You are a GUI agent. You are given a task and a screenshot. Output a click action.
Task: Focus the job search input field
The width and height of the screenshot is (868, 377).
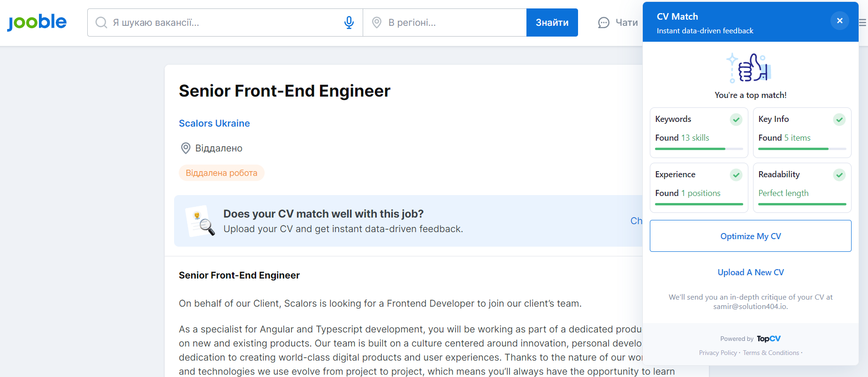[225, 23]
